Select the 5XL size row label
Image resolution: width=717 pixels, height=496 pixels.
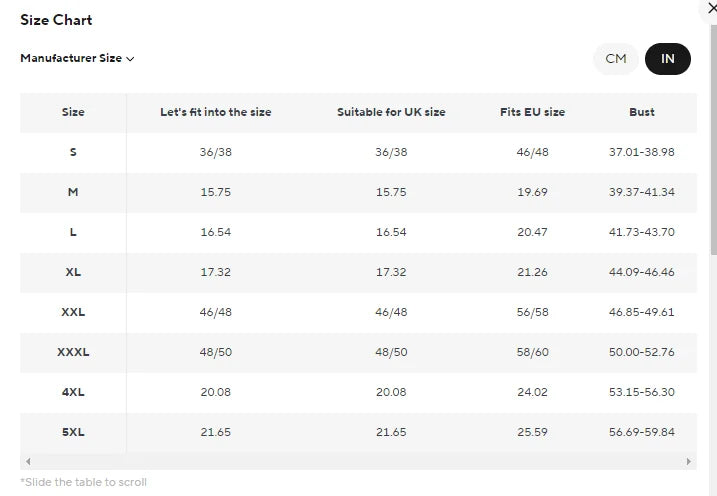pos(73,432)
